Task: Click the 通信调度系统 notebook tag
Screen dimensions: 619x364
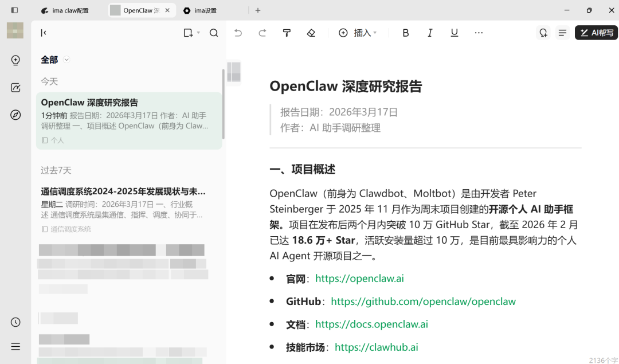Action: (x=66, y=229)
